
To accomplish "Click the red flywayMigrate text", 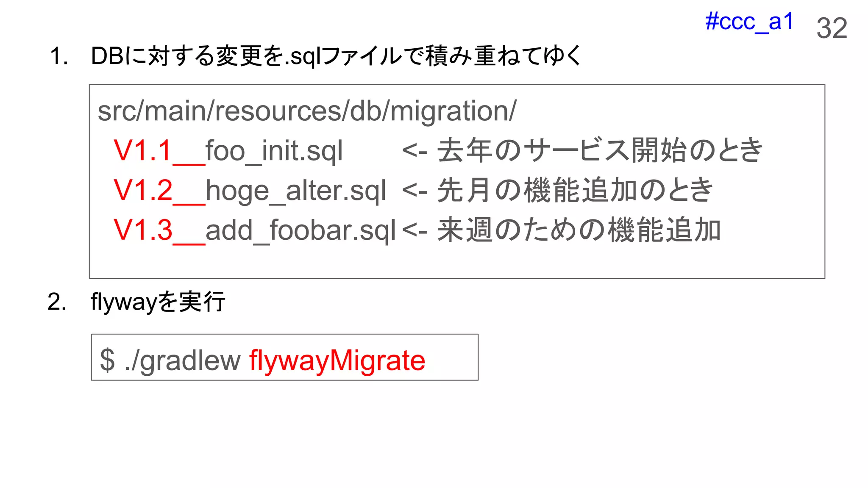I will 337,361.
